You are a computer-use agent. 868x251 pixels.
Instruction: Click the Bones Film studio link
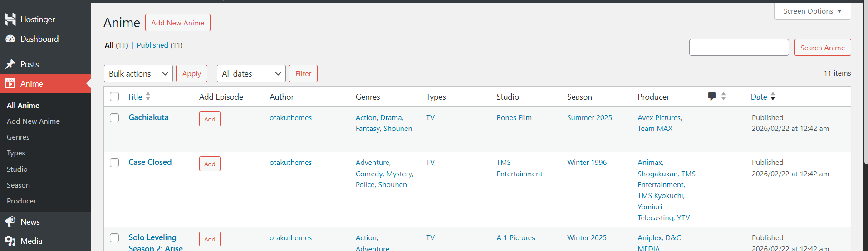coord(514,118)
